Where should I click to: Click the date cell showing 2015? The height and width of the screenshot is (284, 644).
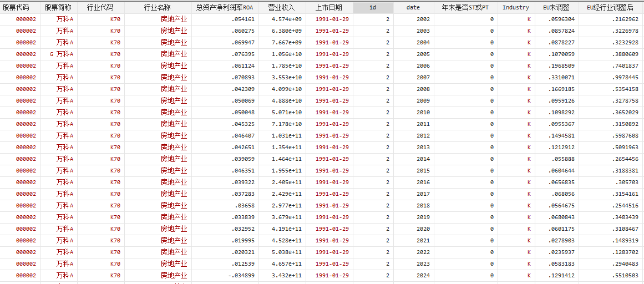423,171
